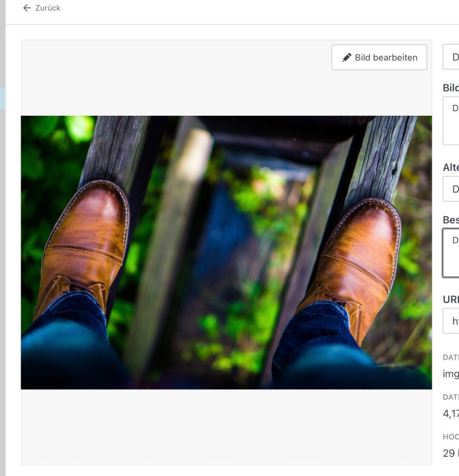Focus the title field at top right

pos(451,57)
